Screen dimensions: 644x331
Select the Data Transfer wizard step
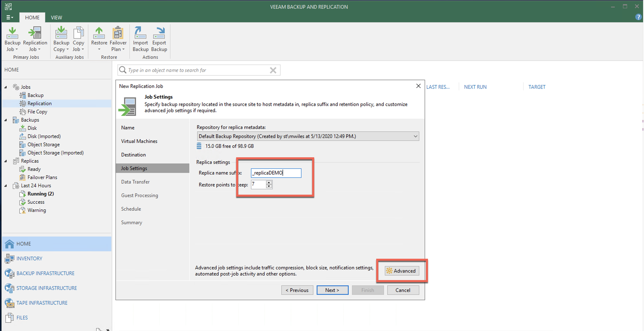(135, 182)
